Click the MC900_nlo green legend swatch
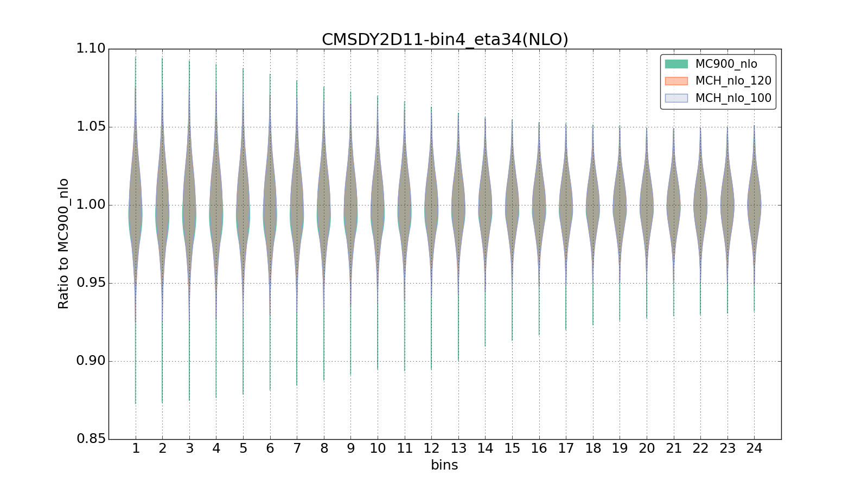 676,64
